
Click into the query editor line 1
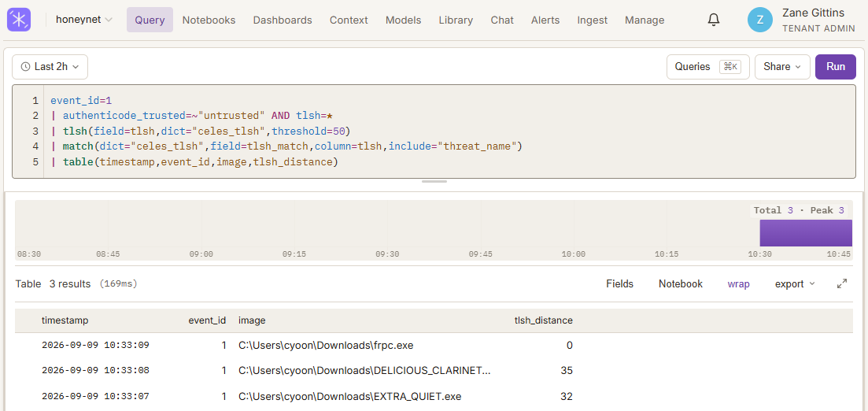(81, 101)
